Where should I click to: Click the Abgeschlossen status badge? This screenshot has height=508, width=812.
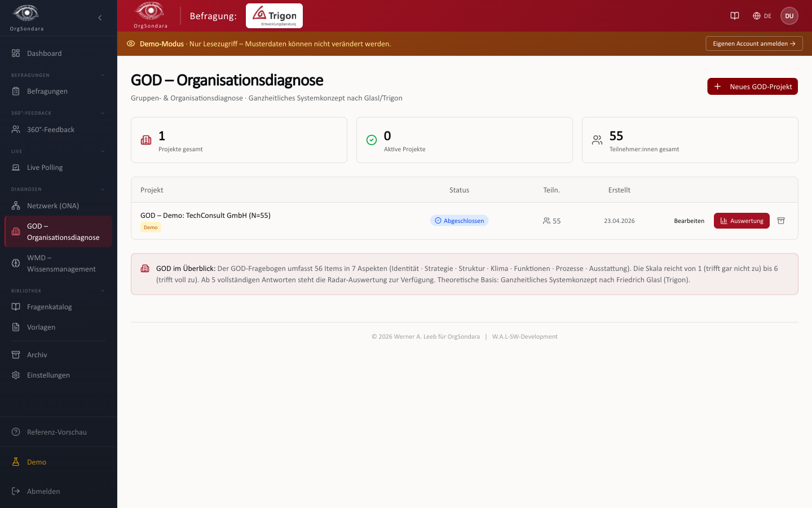coord(459,221)
